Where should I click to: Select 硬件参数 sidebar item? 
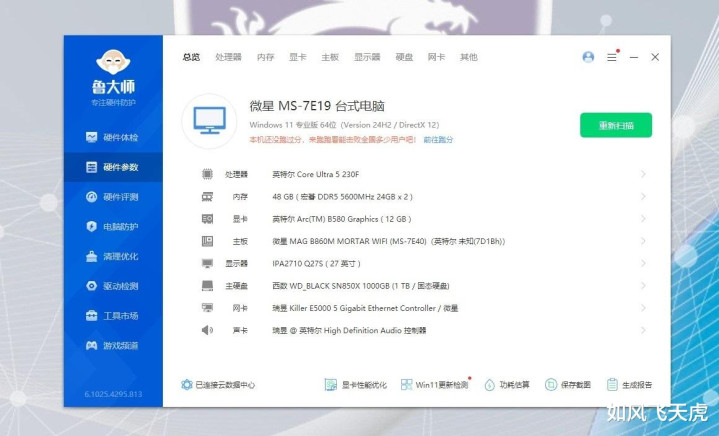tap(112, 167)
